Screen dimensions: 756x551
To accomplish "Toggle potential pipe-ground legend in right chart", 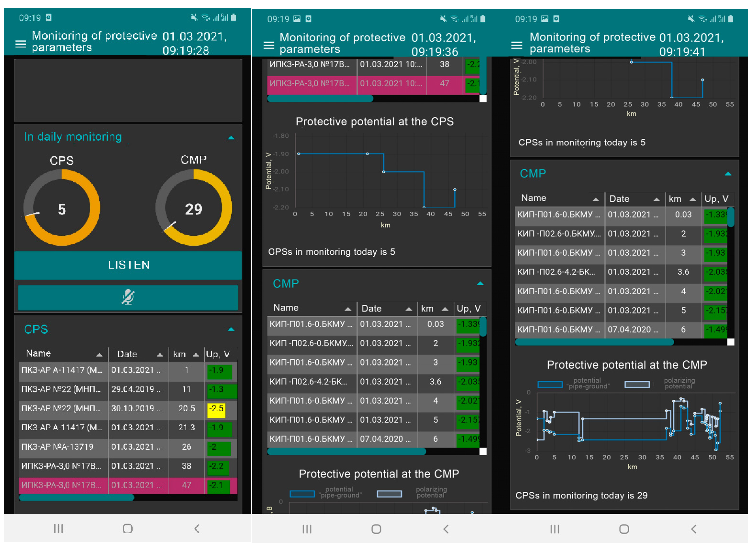I will 550,385.
